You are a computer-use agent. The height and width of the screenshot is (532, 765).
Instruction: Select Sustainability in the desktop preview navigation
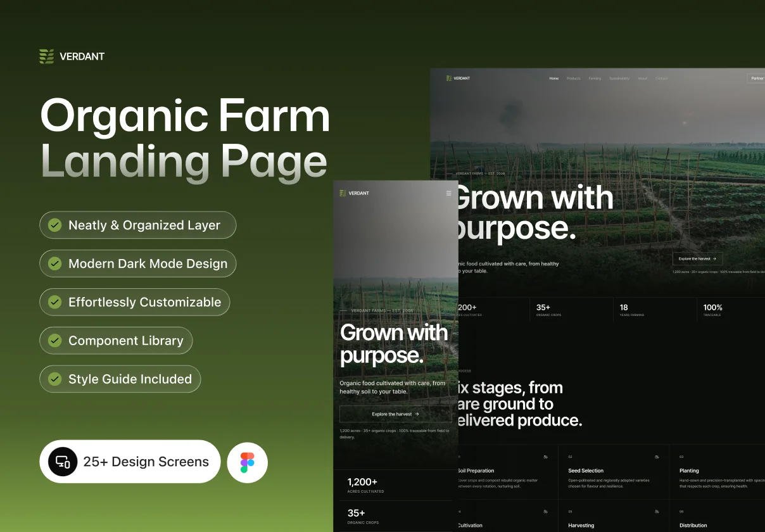pyautogui.click(x=619, y=79)
